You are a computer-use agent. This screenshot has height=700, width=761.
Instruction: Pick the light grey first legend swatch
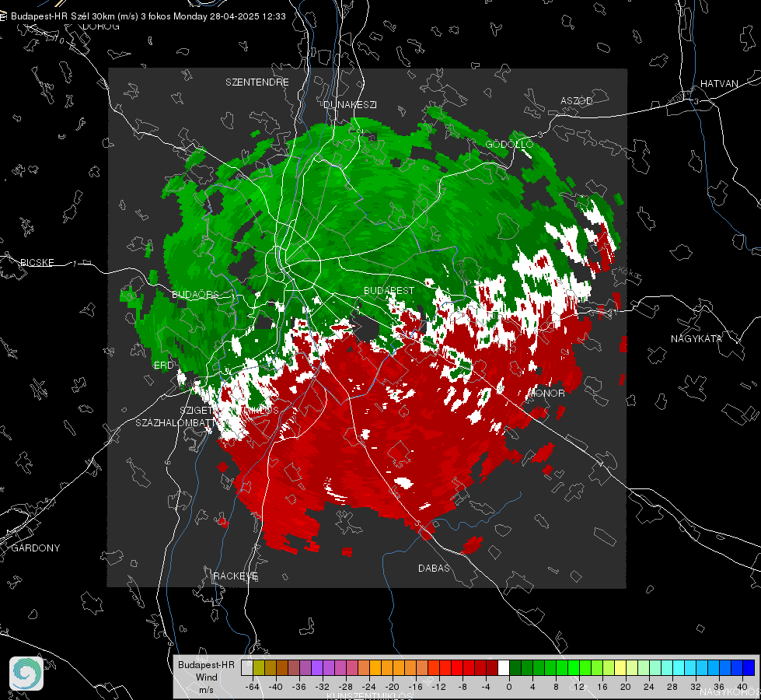coord(247,667)
